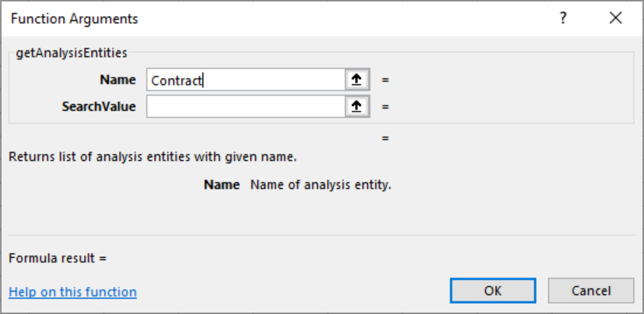Click the bold Name in the argument description
This screenshot has height=314, width=644.
(x=221, y=185)
